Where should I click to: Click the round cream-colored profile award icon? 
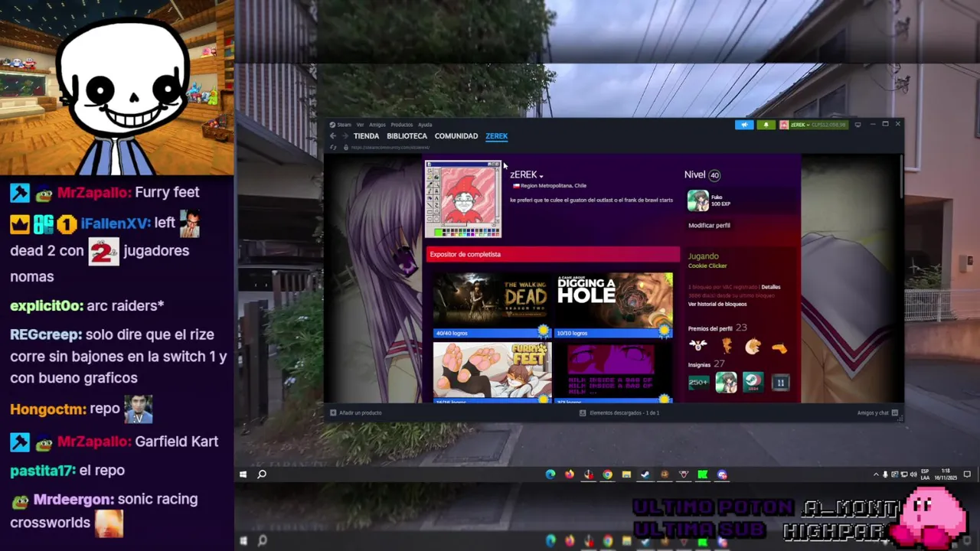(x=753, y=347)
